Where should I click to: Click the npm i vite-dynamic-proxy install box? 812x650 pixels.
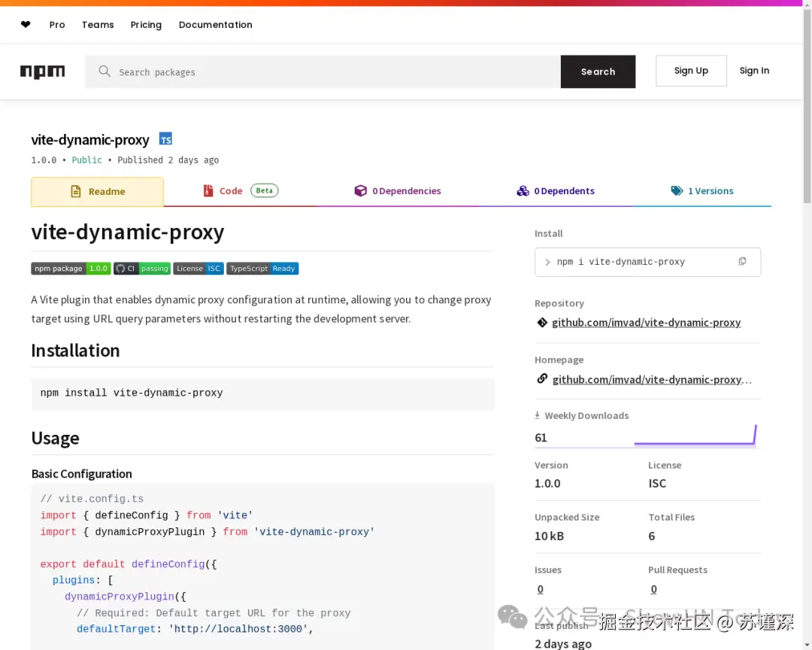tap(647, 262)
